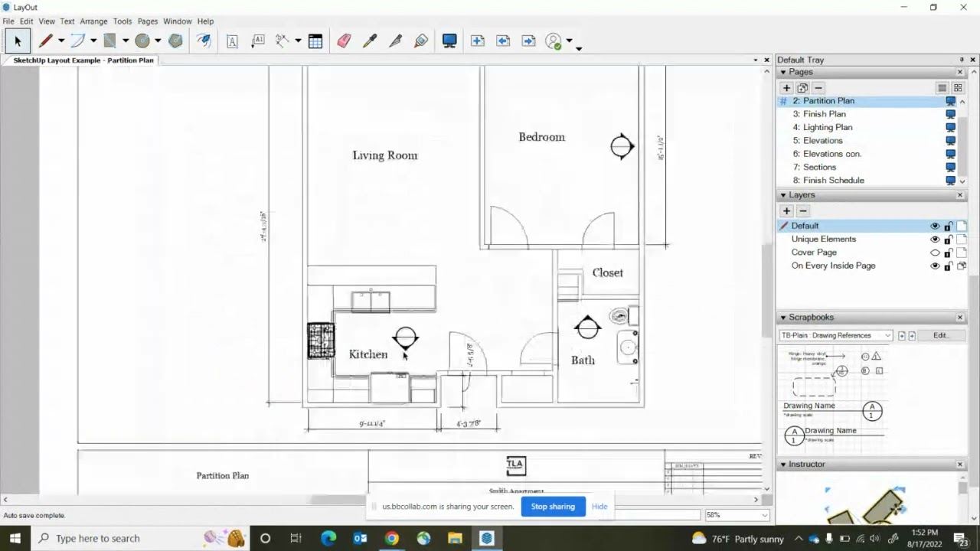This screenshot has height=551, width=980.
Task: Choose the Split tool
Action: point(395,41)
